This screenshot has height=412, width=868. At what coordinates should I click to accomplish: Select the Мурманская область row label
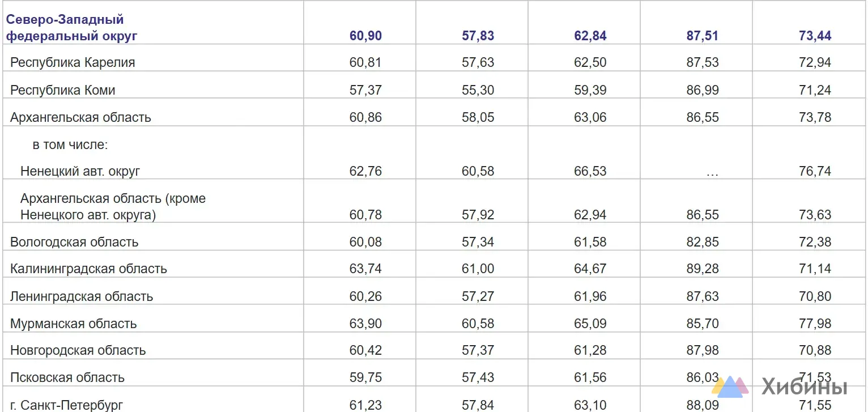[74, 324]
